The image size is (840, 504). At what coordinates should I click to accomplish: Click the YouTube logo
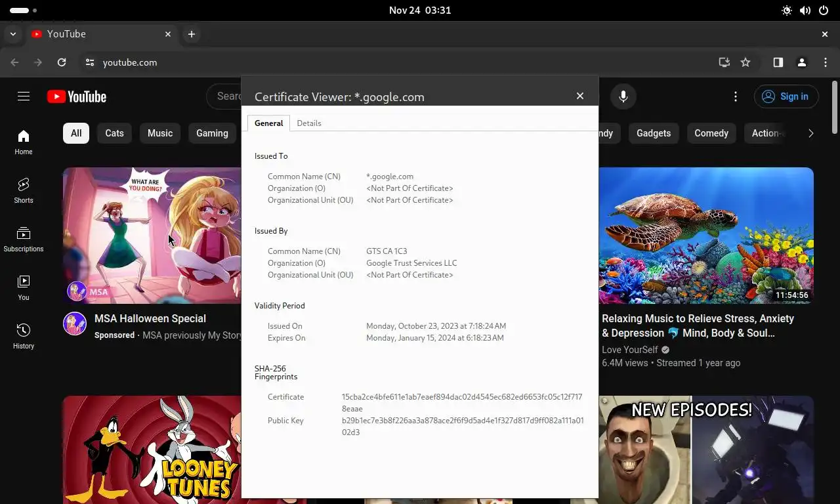click(x=77, y=96)
